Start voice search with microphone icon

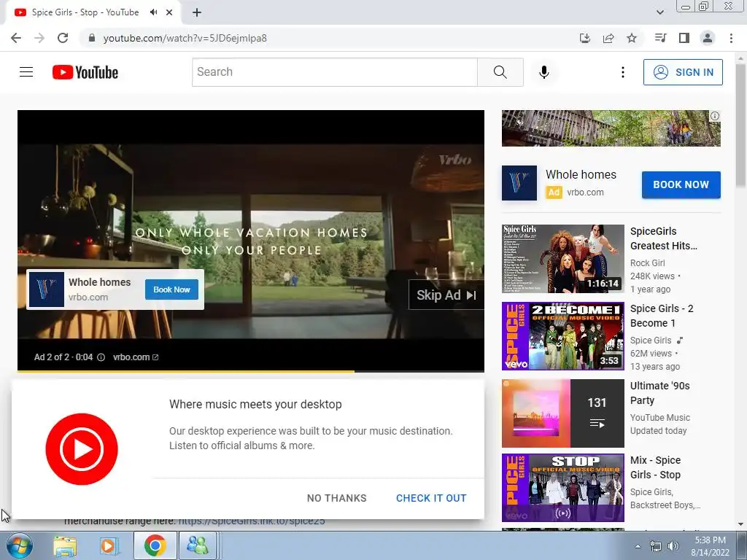(x=543, y=72)
